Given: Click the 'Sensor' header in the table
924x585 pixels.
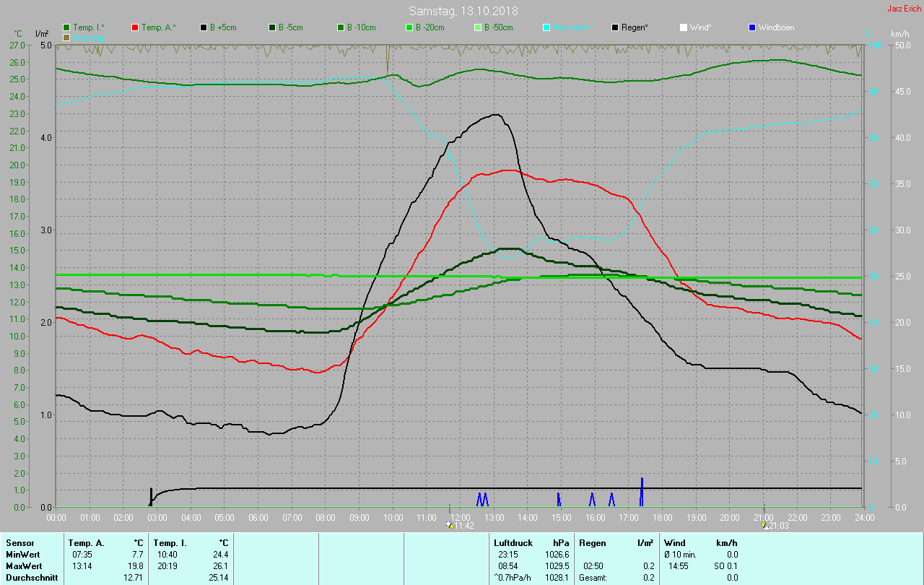Looking at the screenshot, I should click(19, 543).
